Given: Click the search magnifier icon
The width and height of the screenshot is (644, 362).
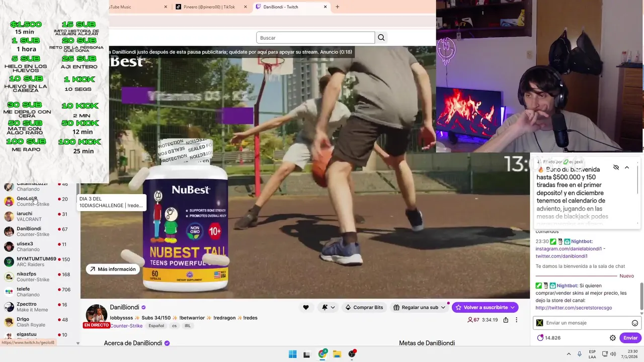Looking at the screenshot, I should (x=381, y=38).
